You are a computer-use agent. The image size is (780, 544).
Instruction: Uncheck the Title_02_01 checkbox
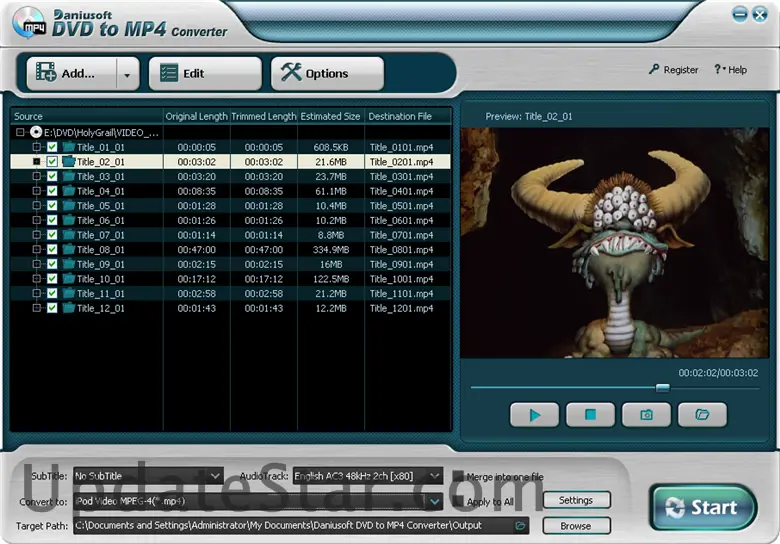[x=52, y=162]
